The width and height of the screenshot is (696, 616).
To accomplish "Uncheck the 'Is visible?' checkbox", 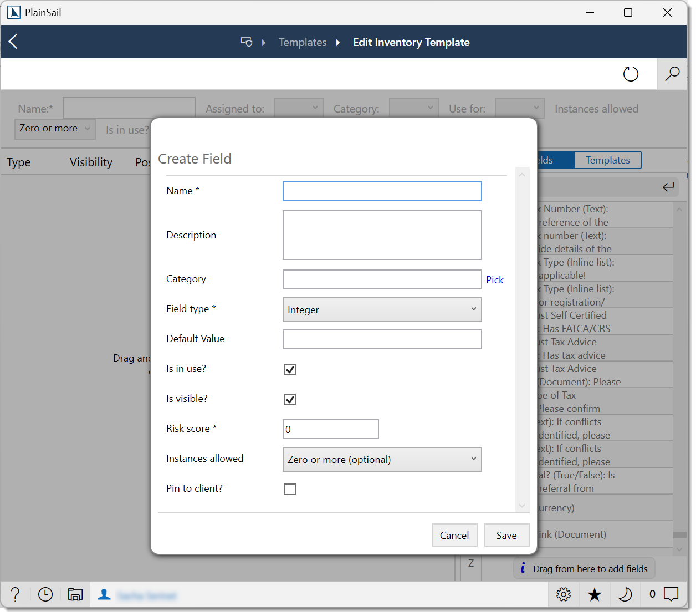I will pyautogui.click(x=290, y=400).
